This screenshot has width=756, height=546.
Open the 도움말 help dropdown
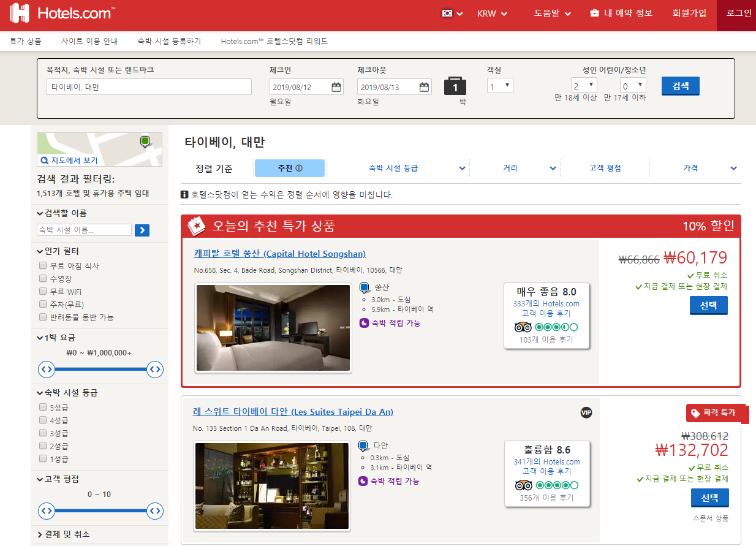[553, 13]
